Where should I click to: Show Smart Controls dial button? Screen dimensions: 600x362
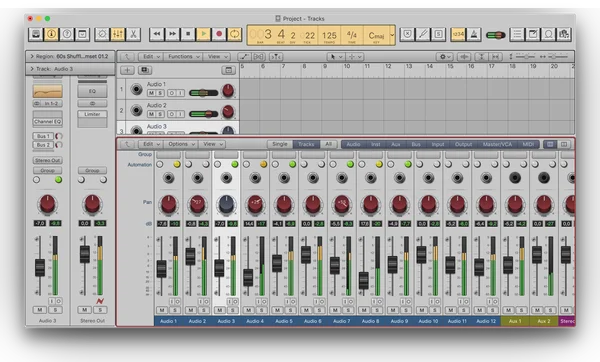coord(102,34)
